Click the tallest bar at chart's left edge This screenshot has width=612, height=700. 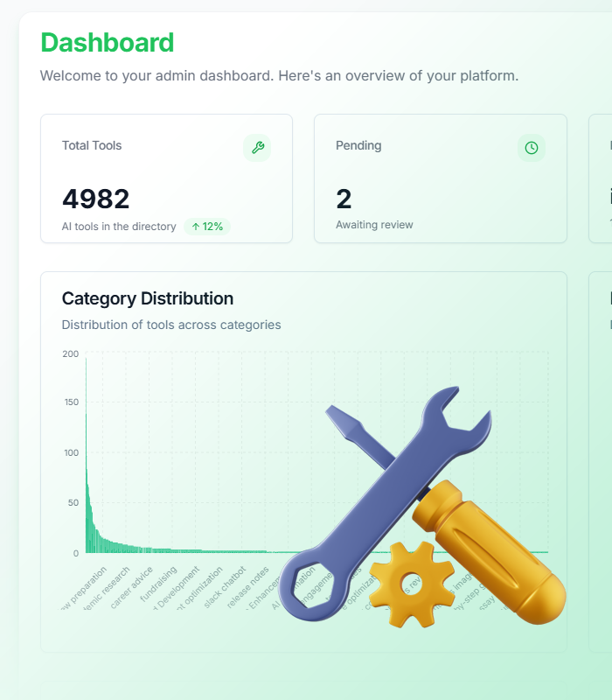pos(86,455)
